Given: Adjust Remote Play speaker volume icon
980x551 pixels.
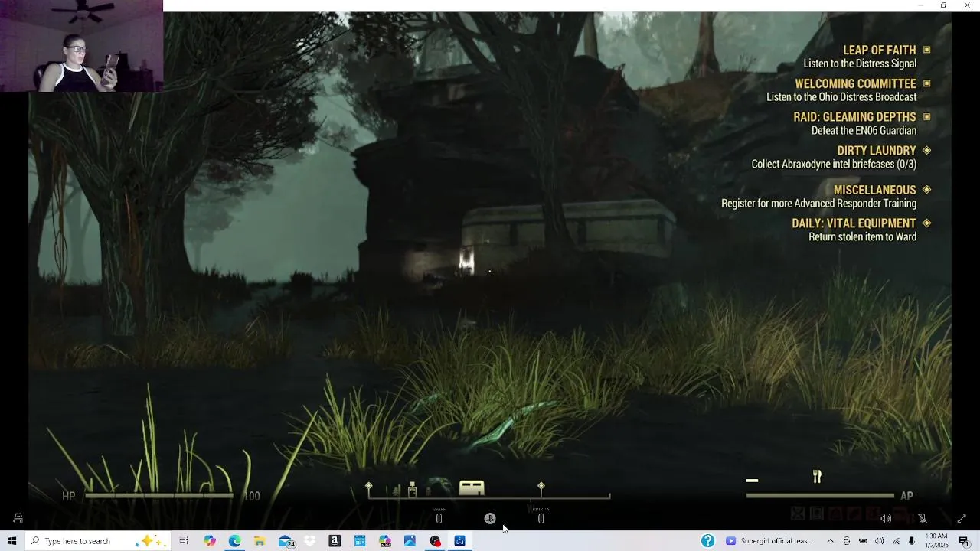Looking at the screenshot, I should point(886,519).
